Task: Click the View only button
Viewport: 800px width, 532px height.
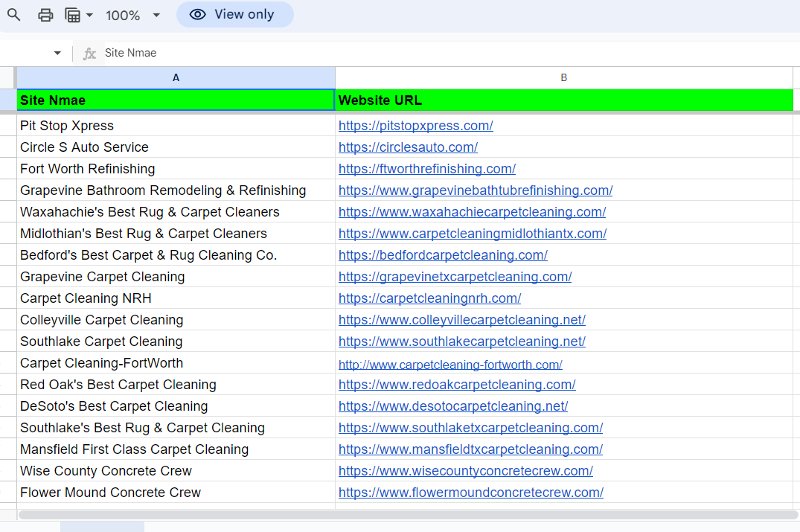Action: tap(234, 14)
